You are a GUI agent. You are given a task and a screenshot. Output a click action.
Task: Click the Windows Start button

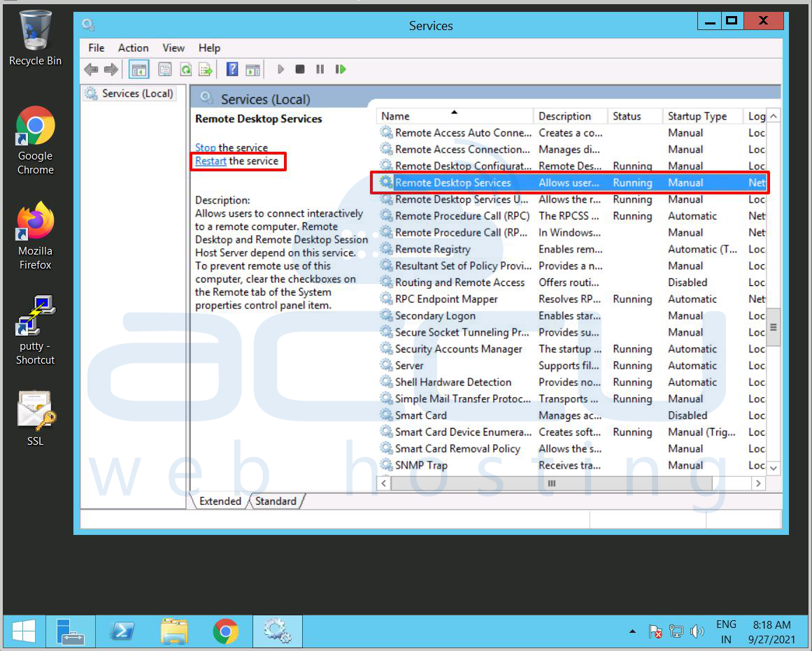(x=23, y=632)
